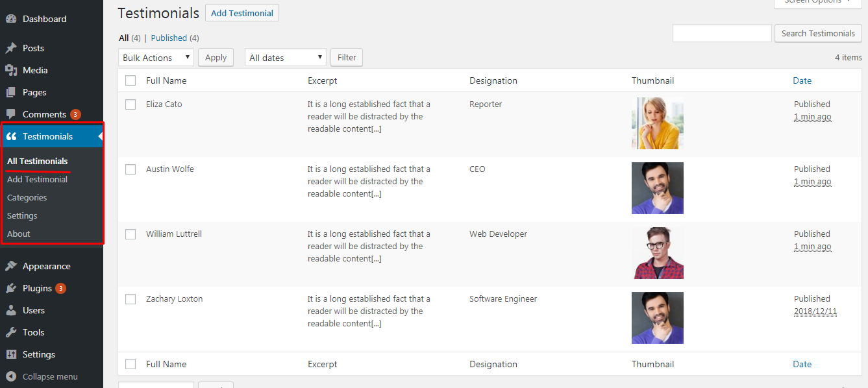Click the Testimonials quote icon

coord(11,136)
